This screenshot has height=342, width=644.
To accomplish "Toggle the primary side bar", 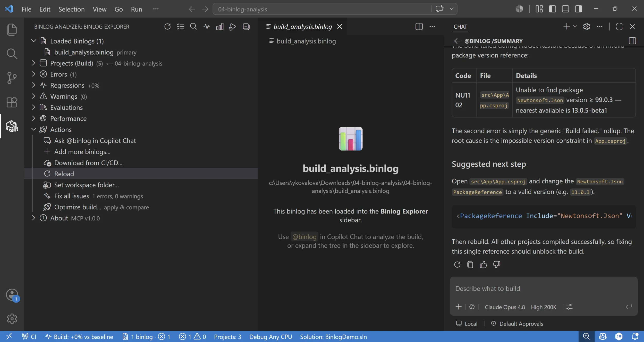I will click(552, 9).
